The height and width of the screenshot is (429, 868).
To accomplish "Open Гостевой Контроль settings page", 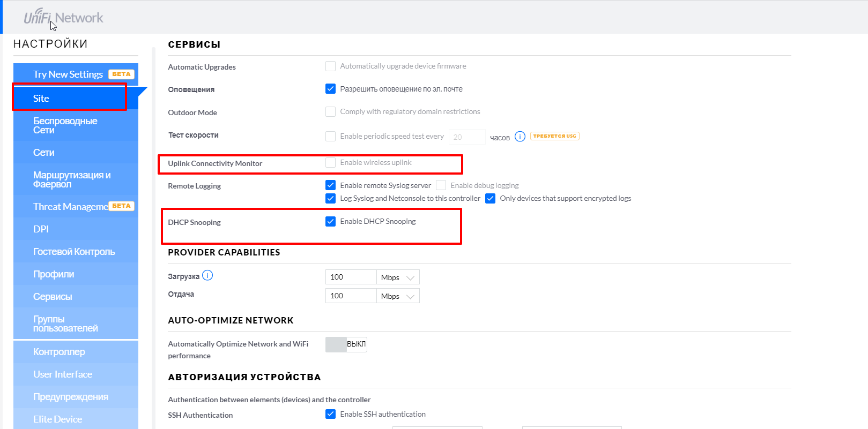I will 74,252.
